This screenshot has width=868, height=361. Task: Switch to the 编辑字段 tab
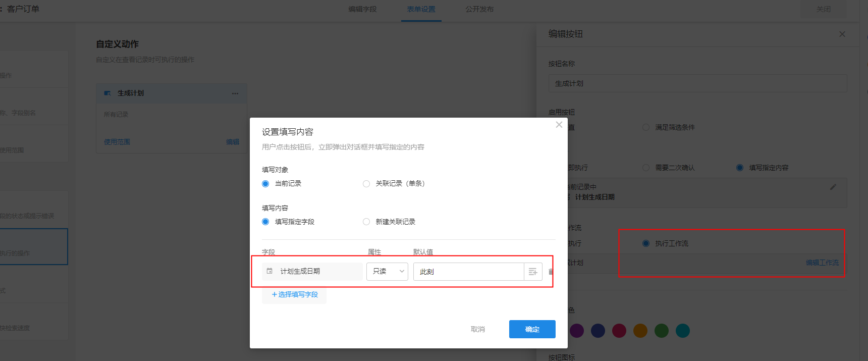pyautogui.click(x=362, y=9)
